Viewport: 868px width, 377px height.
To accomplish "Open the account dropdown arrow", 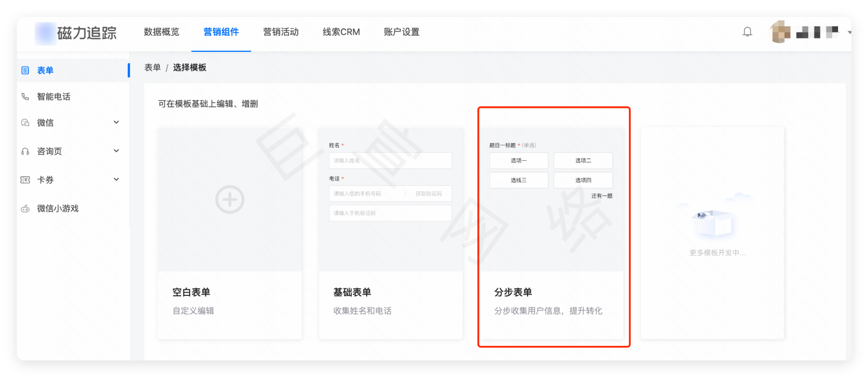I will pos(849,33).
